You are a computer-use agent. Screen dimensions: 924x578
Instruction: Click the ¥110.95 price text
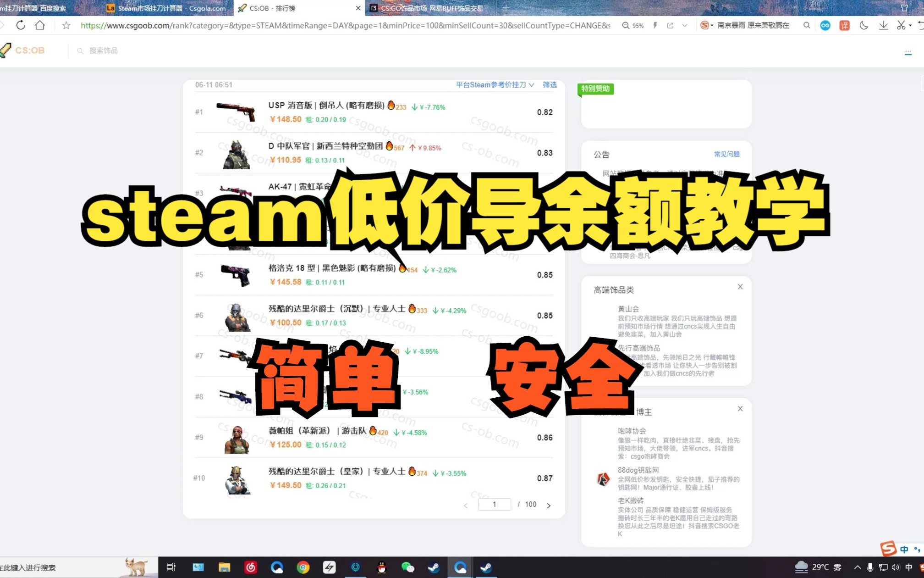tap(285, 160)
